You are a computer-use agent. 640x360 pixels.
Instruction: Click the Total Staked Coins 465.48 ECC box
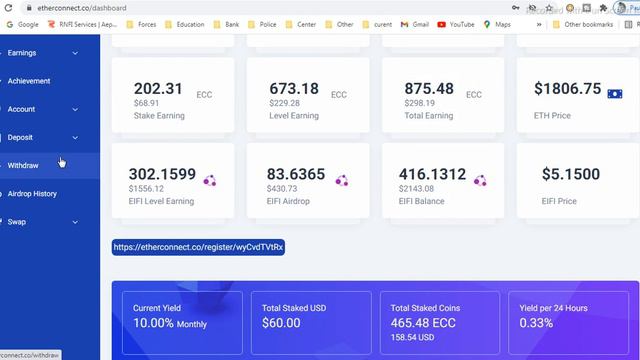pos(440,322)
